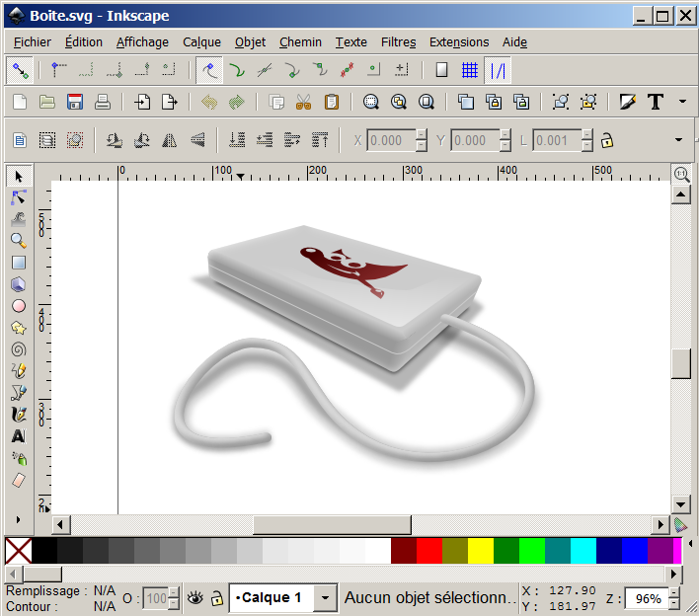
Task: Open the palette menu arrow
Action: coord(690,543)
